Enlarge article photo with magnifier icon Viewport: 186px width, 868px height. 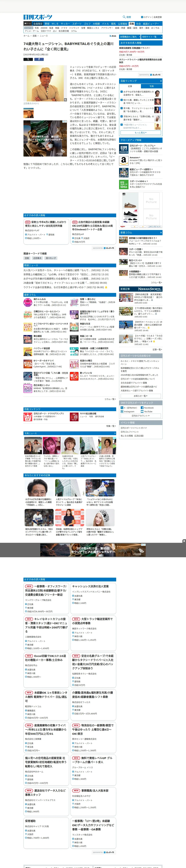[x=65, y=100]
